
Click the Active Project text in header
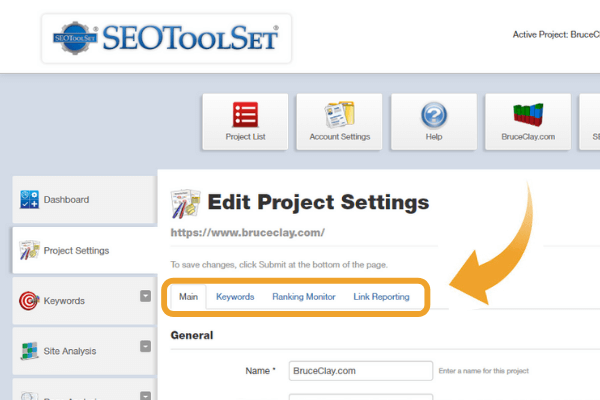click(x=556, y=34)
